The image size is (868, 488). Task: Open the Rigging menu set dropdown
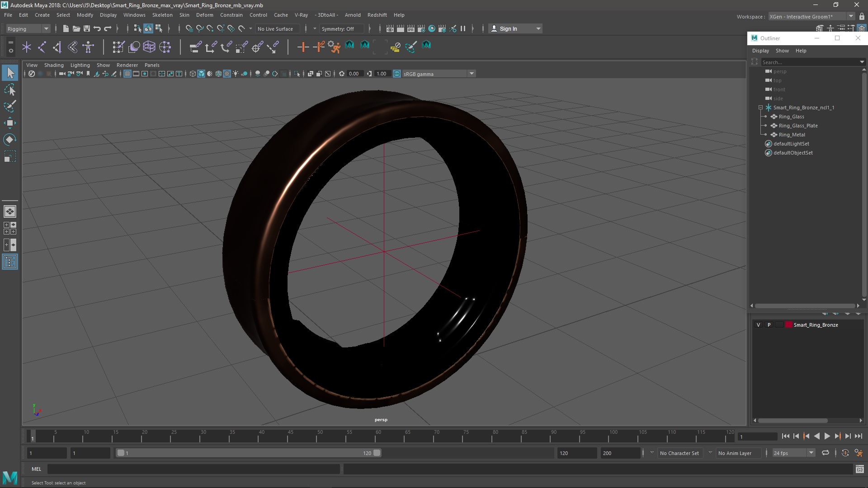[x=28, y=28]
